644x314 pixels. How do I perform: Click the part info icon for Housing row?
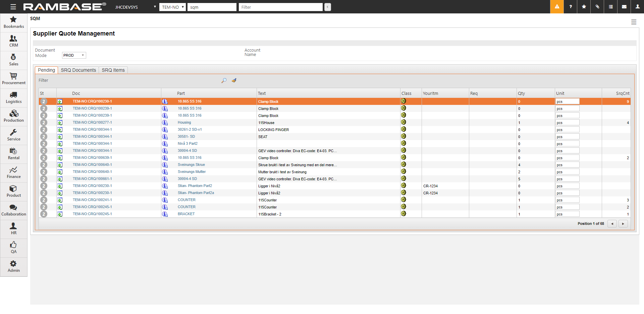coord(165,123)
